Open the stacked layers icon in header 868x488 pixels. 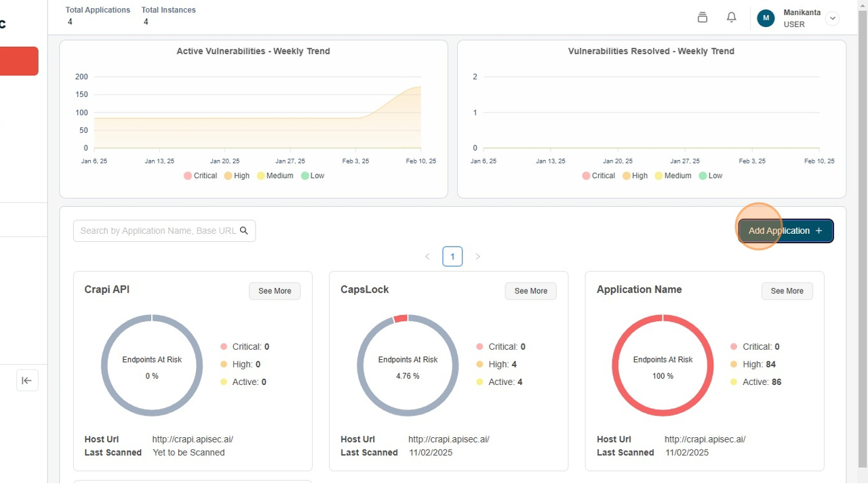pyautogui.click(x=703, y=18)
